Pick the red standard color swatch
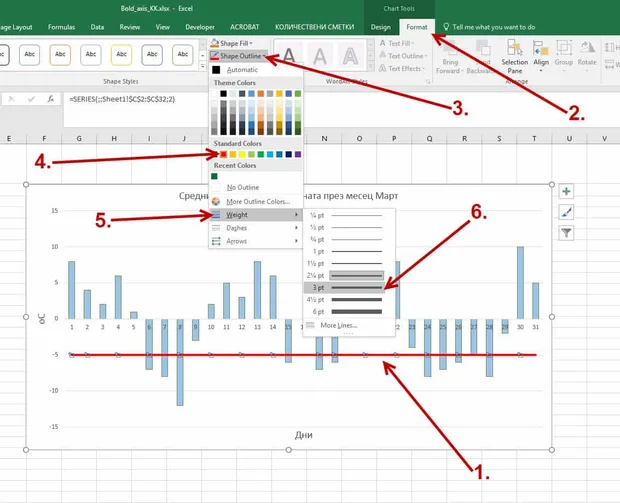The height and width of the screenshot is (503, 620). tap(223, 154)
